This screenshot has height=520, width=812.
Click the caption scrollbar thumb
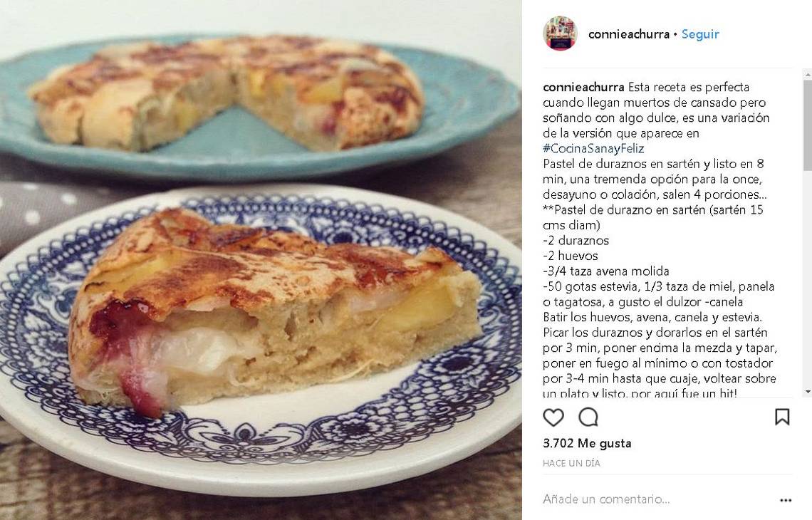coord(807,125)
